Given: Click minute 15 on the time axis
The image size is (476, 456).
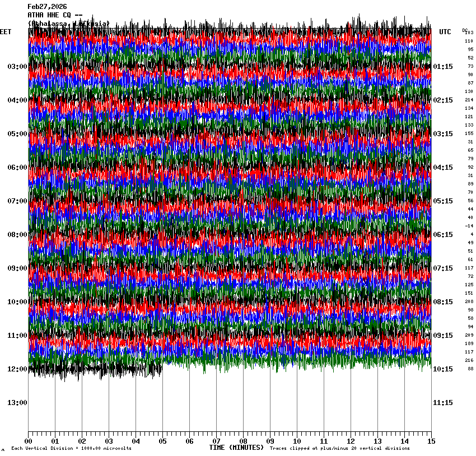Looking at the screenshot, I should (x=431, y=441).
